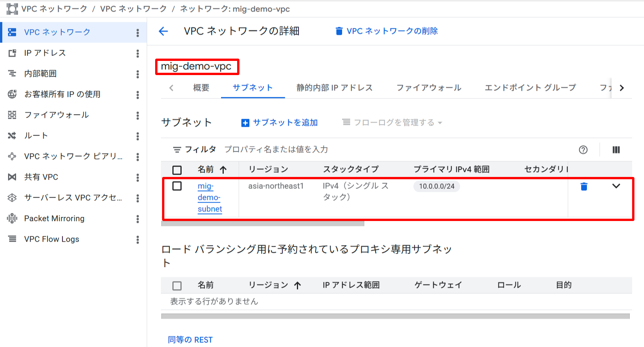Switch to the 概要 tab
Viewport: 644px width, 347px height.
(x=201, y=88)
